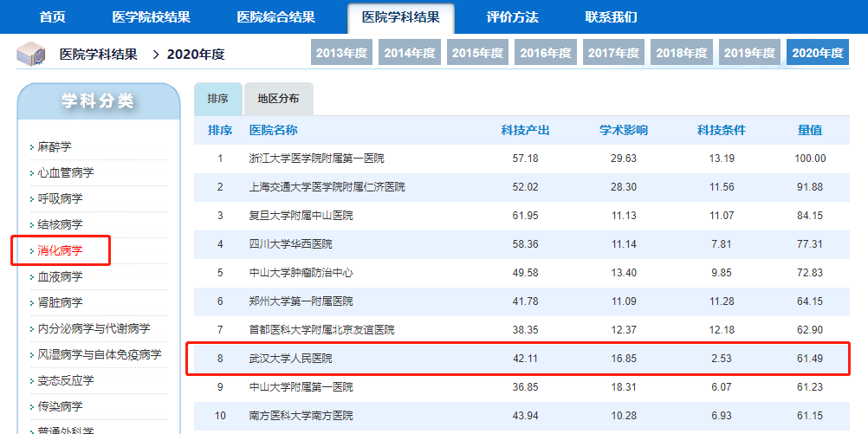Switch to 2015年度 results
Screen dimensions: 868x434
click(x=477, y=53)
